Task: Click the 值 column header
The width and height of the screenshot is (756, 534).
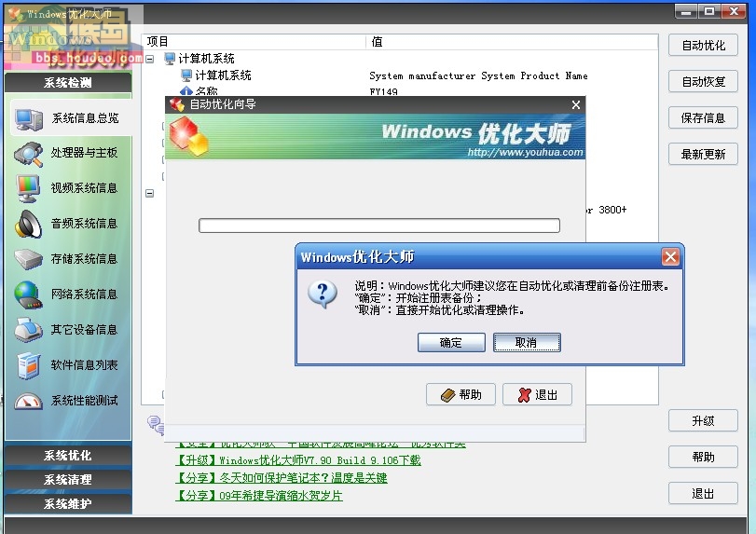Action: pyautogui.click(x=512, y=42)
